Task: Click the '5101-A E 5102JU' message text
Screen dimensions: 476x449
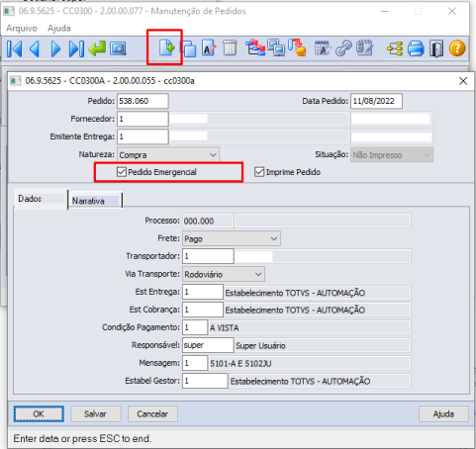Action: 240,363
